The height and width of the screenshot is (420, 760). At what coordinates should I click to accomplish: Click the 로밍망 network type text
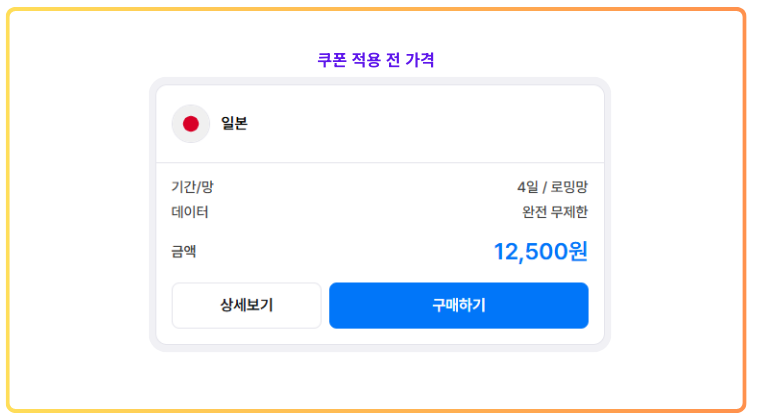[569, 187]
